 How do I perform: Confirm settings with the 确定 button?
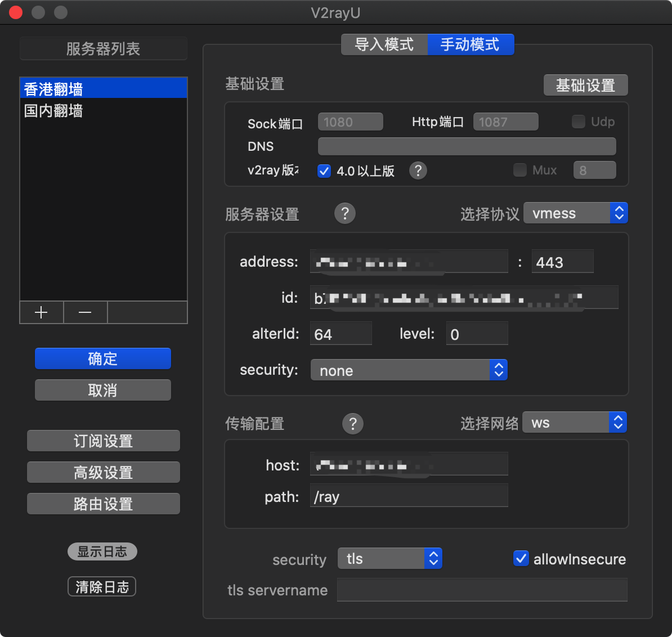coord(102,358)
